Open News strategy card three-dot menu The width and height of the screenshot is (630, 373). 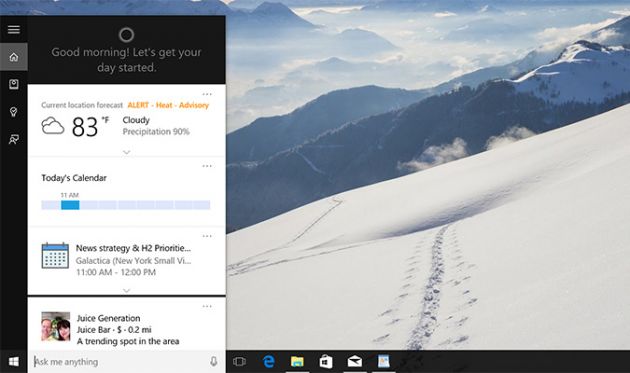pyautogui.click(x=207, y=236)
